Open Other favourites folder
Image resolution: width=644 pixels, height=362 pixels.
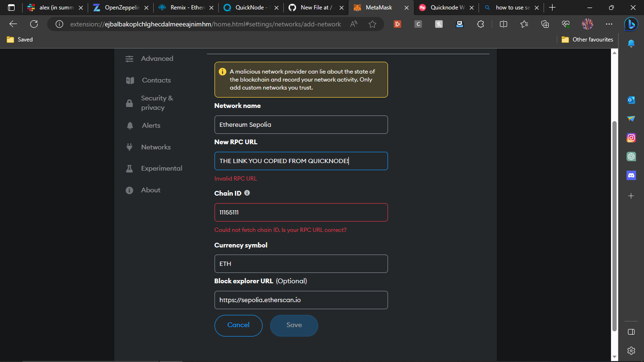click(587, 40)
